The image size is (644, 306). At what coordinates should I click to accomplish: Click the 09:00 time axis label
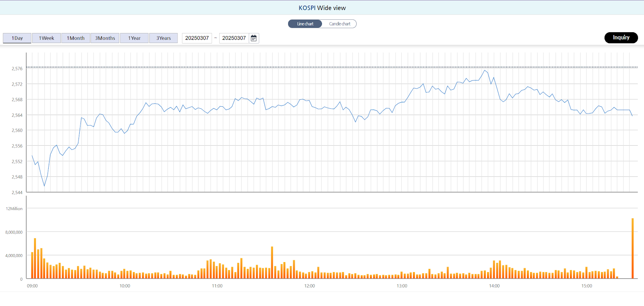tap(32, 286)
